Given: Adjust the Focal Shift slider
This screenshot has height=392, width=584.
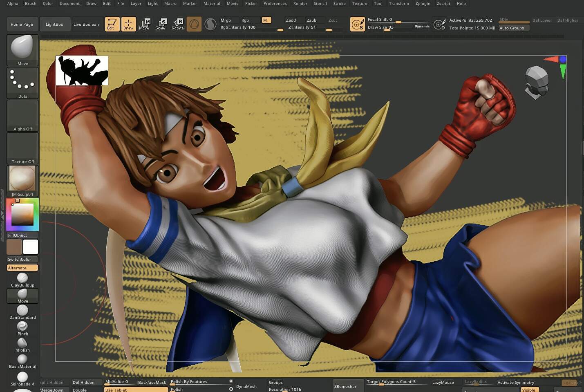Looking at the screenshot, I should coord(398,20).
